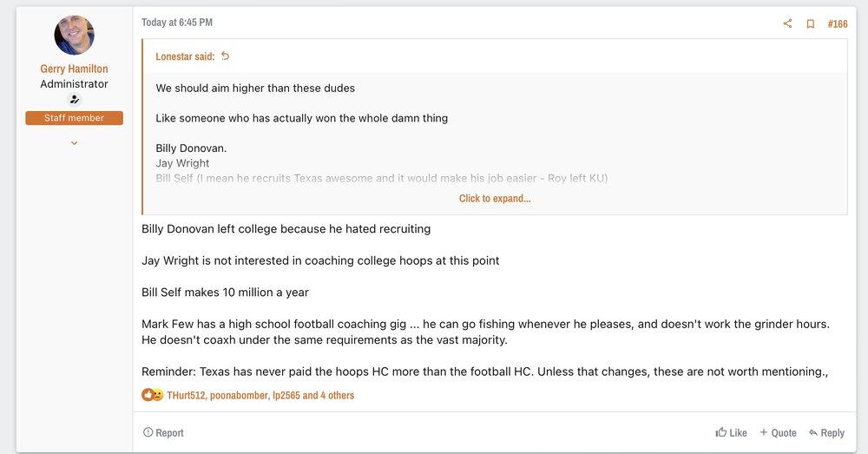Open Gerry Hamilton's profile via username

point(75,69)
